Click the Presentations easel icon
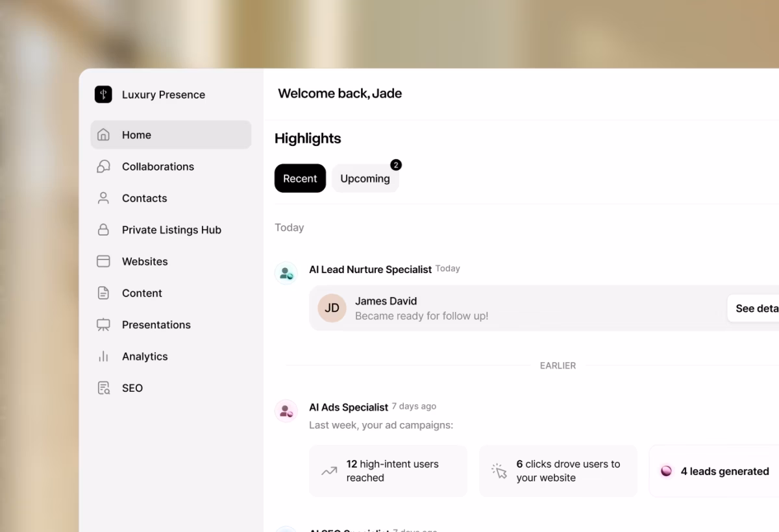Screen dimensions: 779x532 103,325
